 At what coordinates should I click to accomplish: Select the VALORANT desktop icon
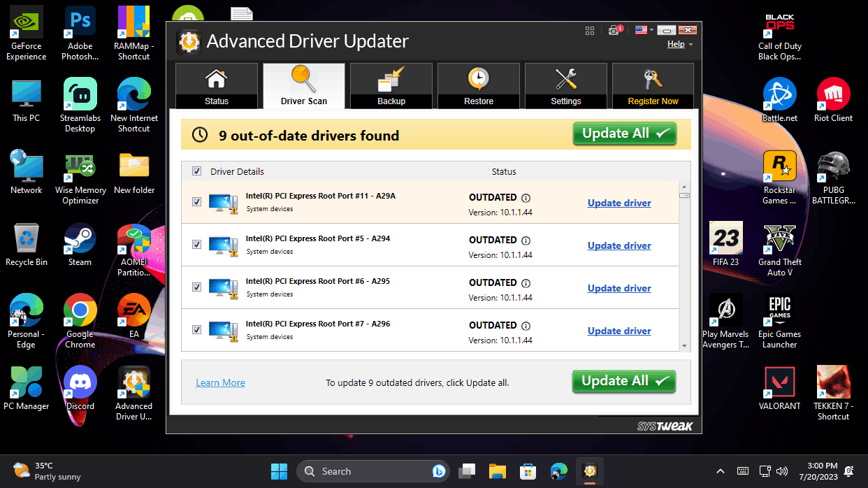(780, 388)
